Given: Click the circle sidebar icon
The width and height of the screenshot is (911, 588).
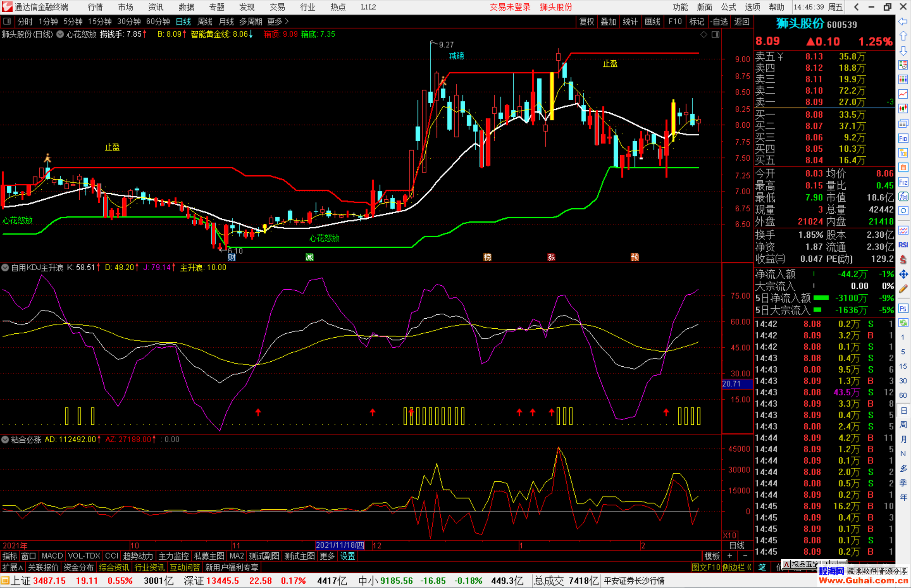Looking at the screenshot, I should point(903,211).
